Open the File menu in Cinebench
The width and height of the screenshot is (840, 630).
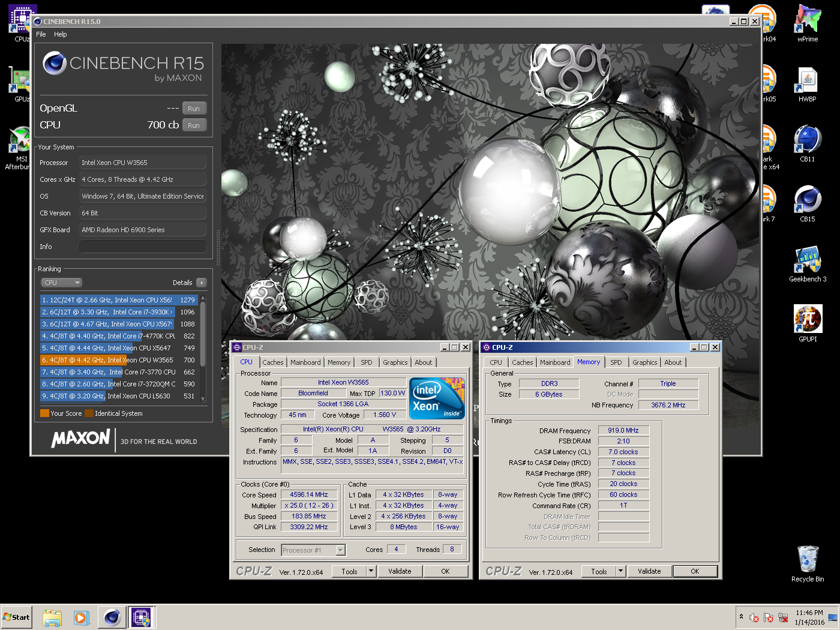tap(41, 34)
